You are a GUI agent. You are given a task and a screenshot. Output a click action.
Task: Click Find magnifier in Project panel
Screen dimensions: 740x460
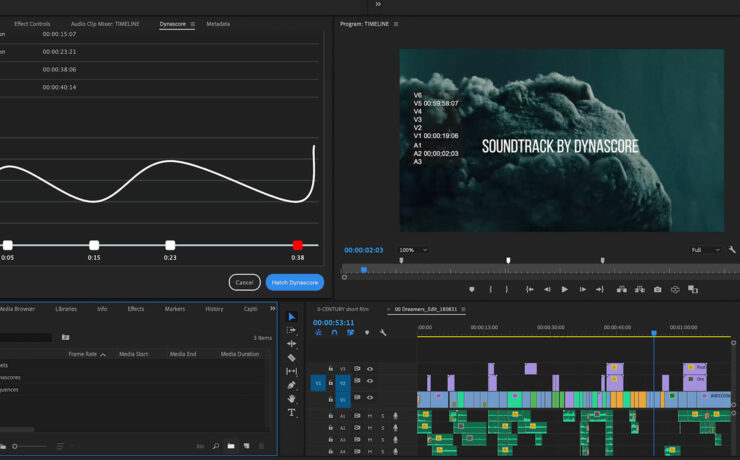216,446
